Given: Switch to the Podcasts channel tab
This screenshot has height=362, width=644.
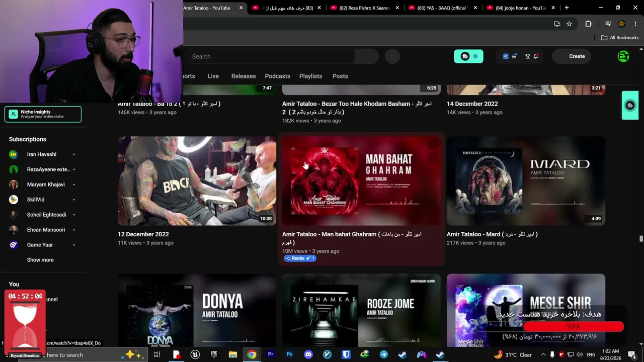Looking at the screenshot, I should click(x=278, y=76).
